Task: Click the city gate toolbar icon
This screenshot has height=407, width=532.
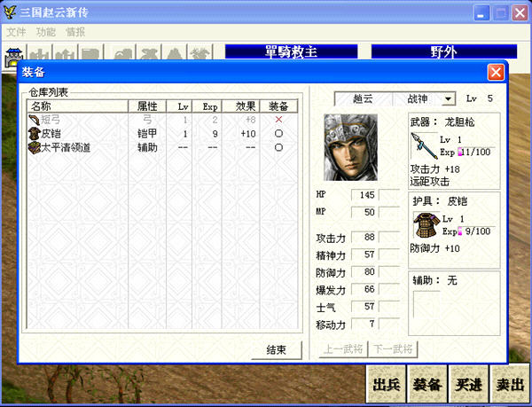Action: click(x=14, y=56)
